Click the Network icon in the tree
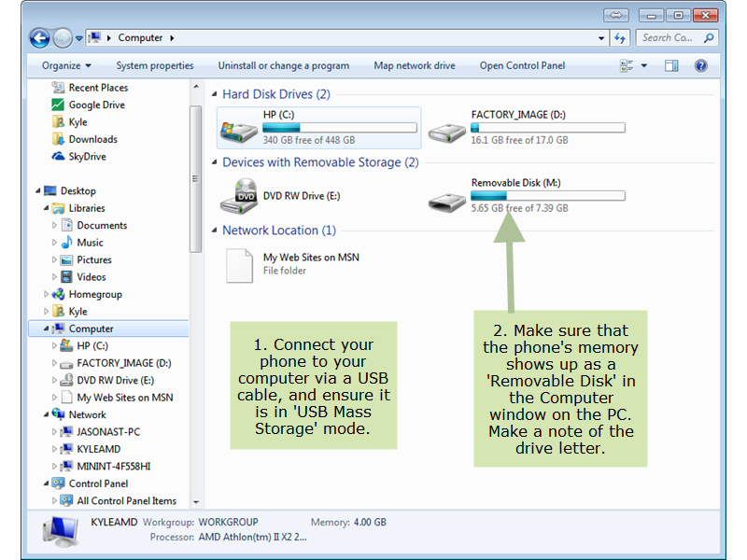The width and height of the screenshot is (747, 560). [x=58, y=414]
